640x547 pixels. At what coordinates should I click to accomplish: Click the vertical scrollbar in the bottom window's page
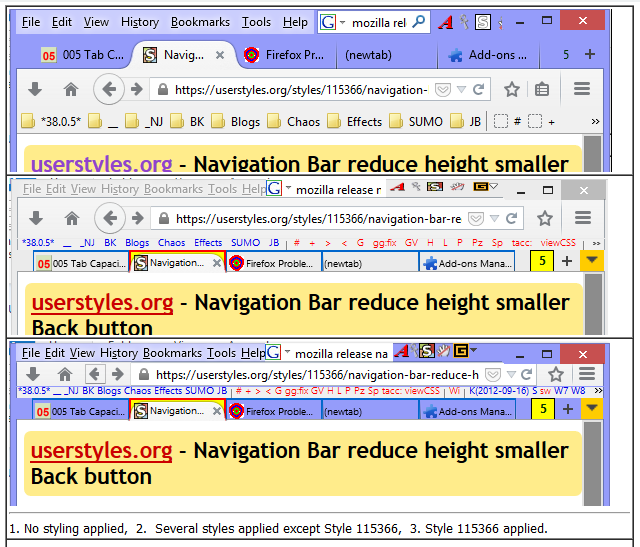[x=592, y=464]
